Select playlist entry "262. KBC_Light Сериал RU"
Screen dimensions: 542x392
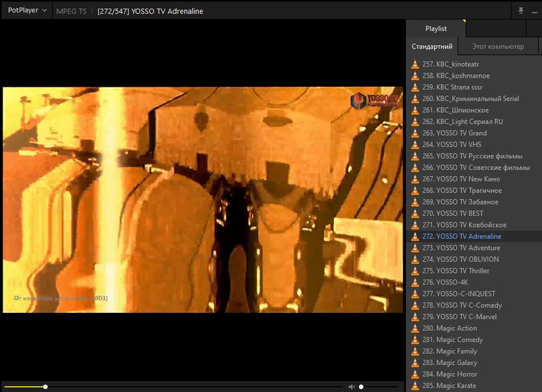(474, 122)
